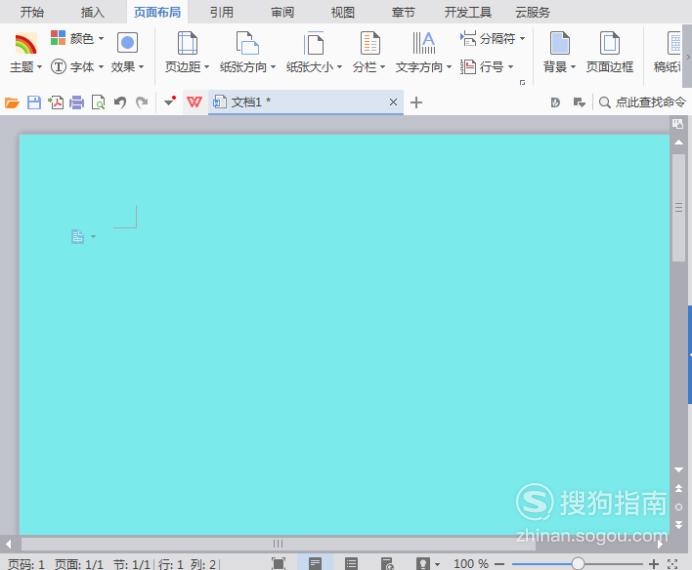
Task: Click the undo arrow
Action: pos(120,102)
